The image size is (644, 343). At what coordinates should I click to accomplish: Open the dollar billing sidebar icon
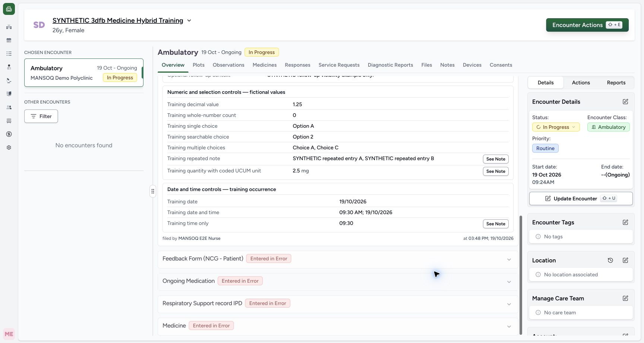pyautogui.click(x=9, y=134)
